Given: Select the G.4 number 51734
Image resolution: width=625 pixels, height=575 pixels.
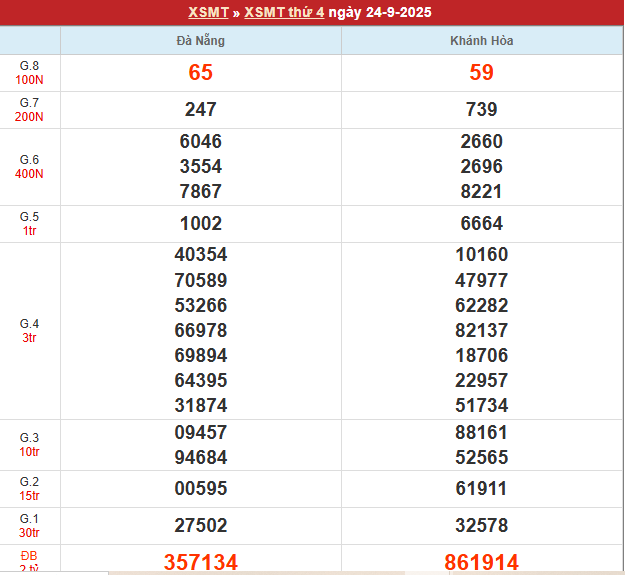Looking at the screenshot, I should point(482,406).
